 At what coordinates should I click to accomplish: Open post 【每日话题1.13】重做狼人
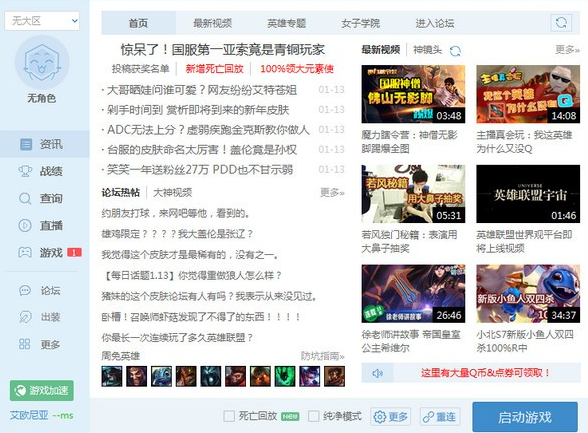coord(191,276)
